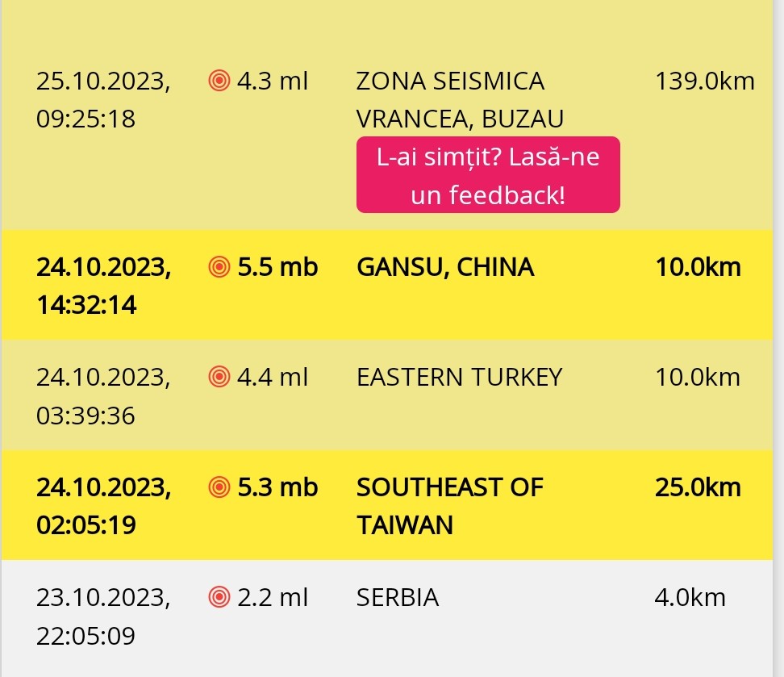Viewport: 784px width, 677px height.
Task: Tap the seismic marker icon for Southeast of Taiwan
Action: coord(218,487)
